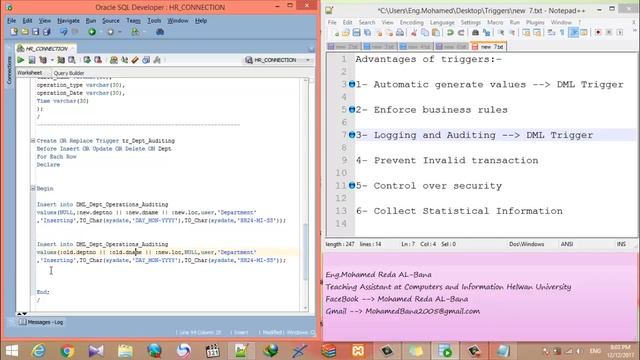Click Open file icon in Notepad++ toolbar
Image resolution: width=640 pixels, height=360 pixels.
point(346,33)
